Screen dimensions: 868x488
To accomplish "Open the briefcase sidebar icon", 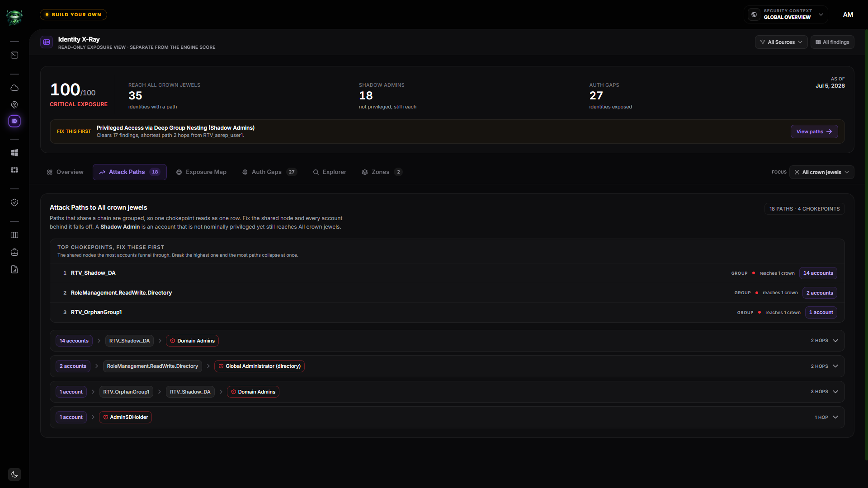I will coord(14,252).
